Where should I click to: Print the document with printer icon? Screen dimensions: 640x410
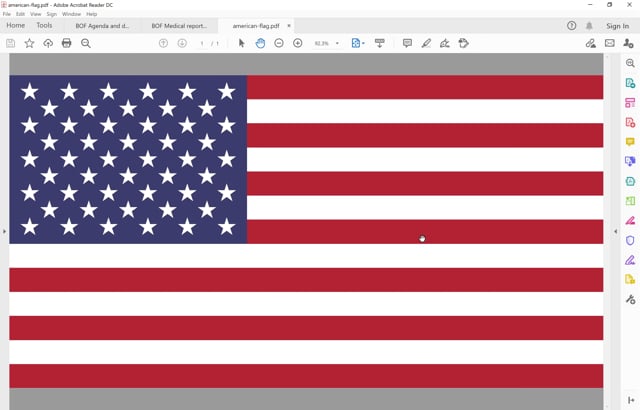[67, 43]
